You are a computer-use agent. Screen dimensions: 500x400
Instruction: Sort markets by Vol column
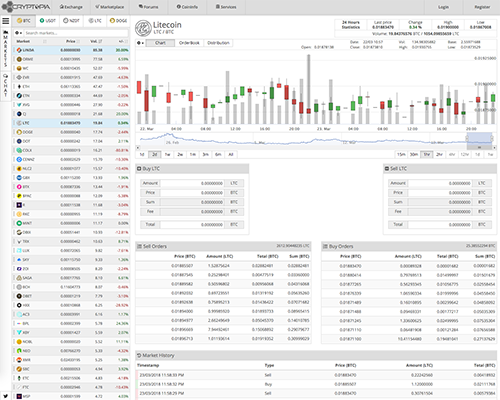coord(96,41)
